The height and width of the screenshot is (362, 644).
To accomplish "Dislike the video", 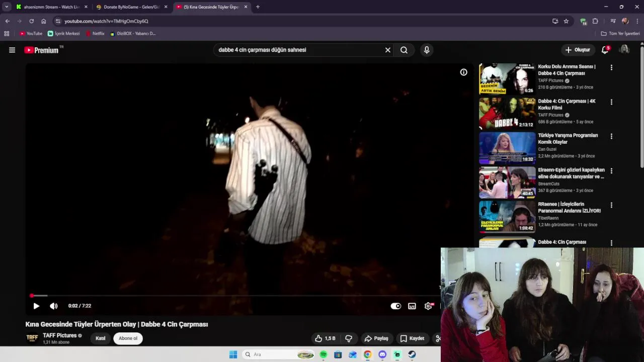I will pyautogui.click(x=349, y=338).
